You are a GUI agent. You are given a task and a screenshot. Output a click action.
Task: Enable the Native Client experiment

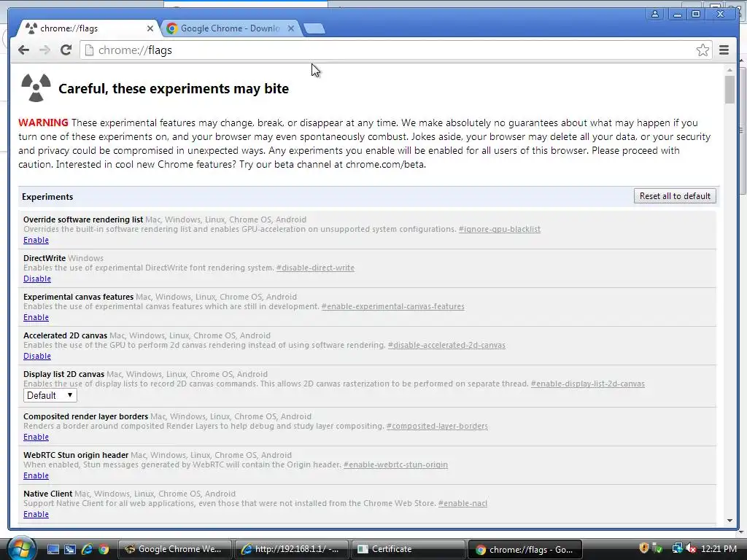tap(36, 514)
